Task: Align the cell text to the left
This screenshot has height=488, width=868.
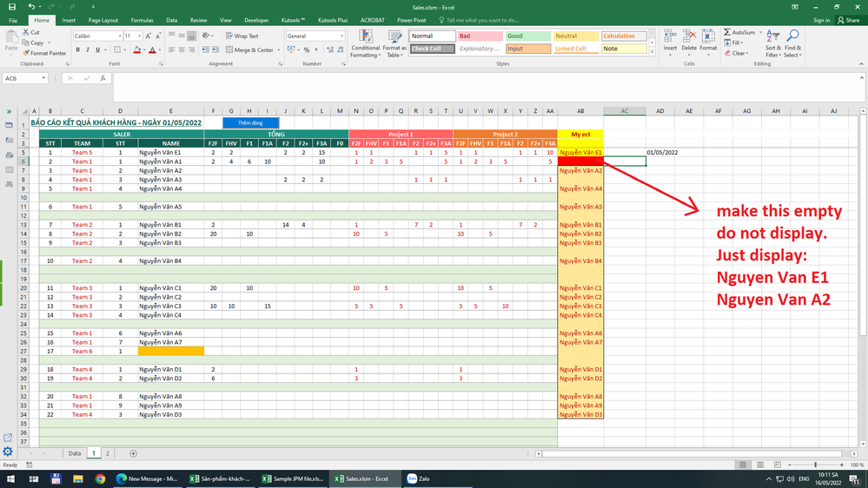Action: click(172, 49)
